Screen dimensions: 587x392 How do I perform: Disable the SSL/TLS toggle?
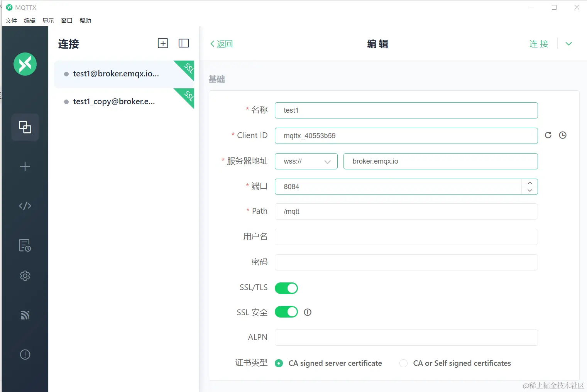(286, 288)
